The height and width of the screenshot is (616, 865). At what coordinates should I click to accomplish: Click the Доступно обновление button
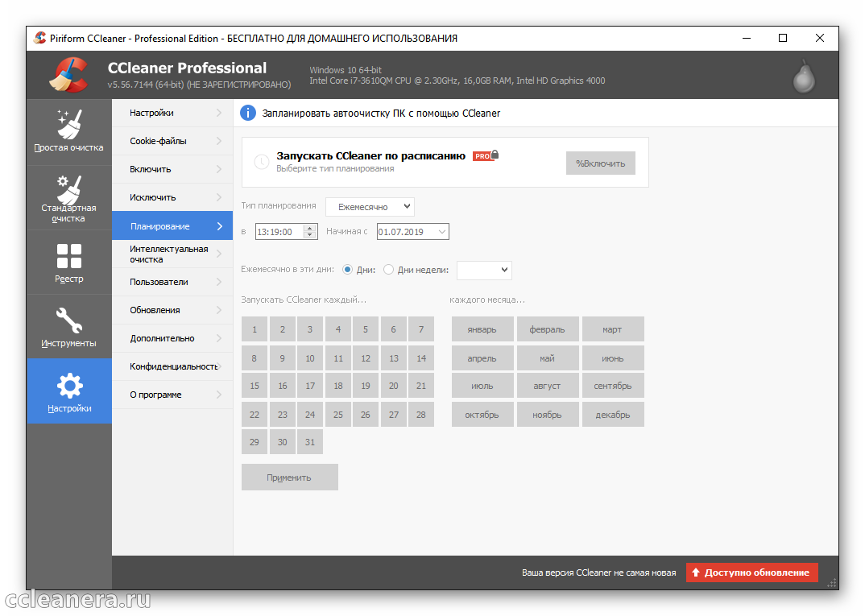[751, 573]
